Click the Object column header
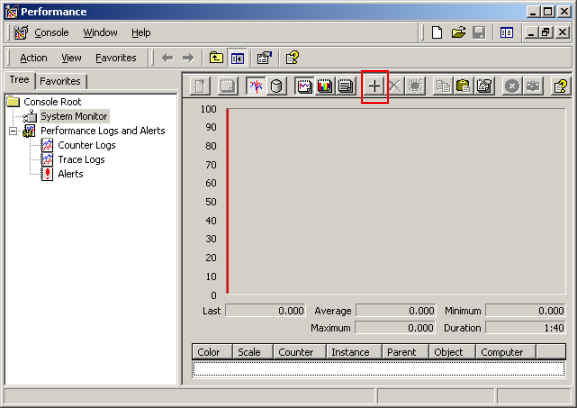 coord(452,352)
